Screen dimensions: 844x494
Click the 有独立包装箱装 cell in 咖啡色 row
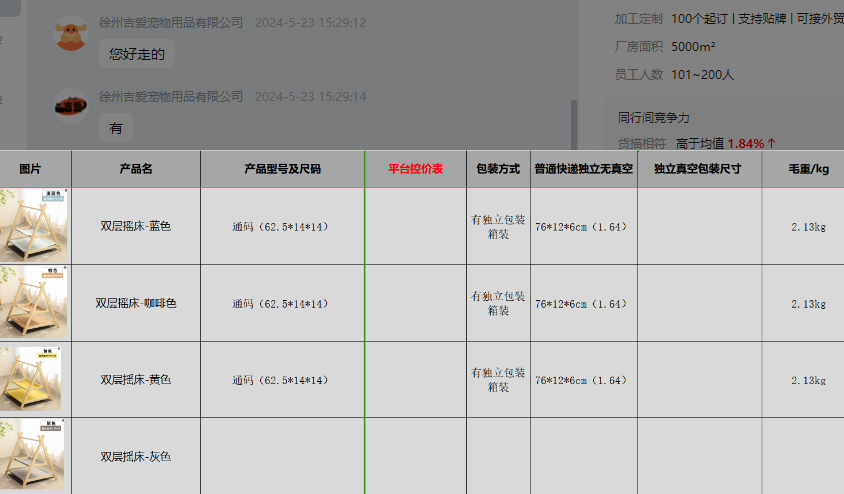click(x=498, y=303)
